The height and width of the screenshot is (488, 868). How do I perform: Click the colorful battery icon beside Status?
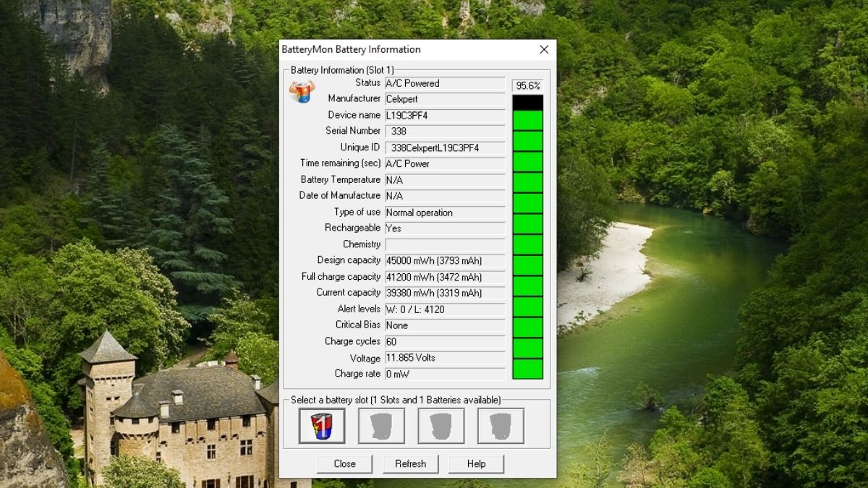click(x=302, y=91)
